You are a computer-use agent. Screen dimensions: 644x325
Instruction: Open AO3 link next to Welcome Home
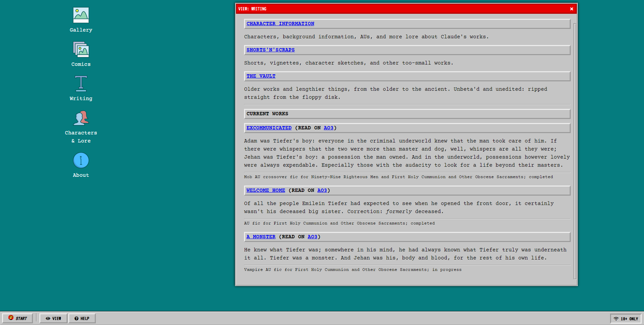pos(322,191)
